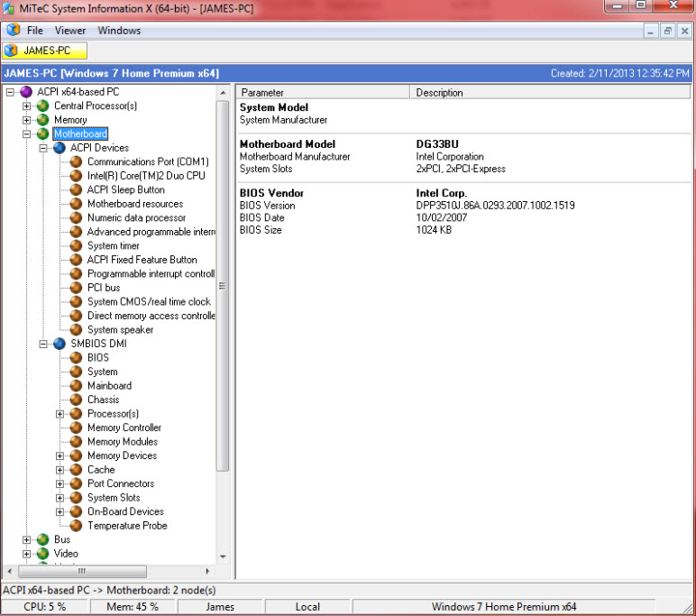Screen dimensions: 696x616
Task: Expand the Bus node
Action: coord(27,540)
